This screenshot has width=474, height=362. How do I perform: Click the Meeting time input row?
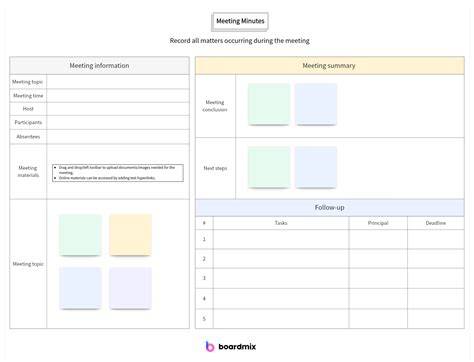point(118,96)
